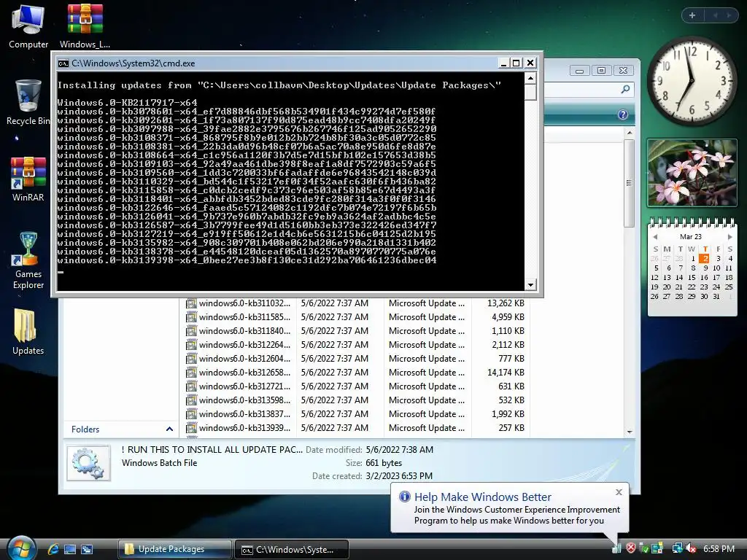Select file icon of windows6.0-kb313939 row
This screenshot has width=747, height=560.
click(192, 428)
